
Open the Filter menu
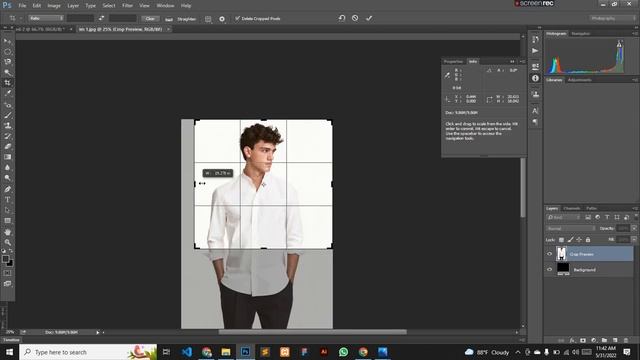pos(127,6)
